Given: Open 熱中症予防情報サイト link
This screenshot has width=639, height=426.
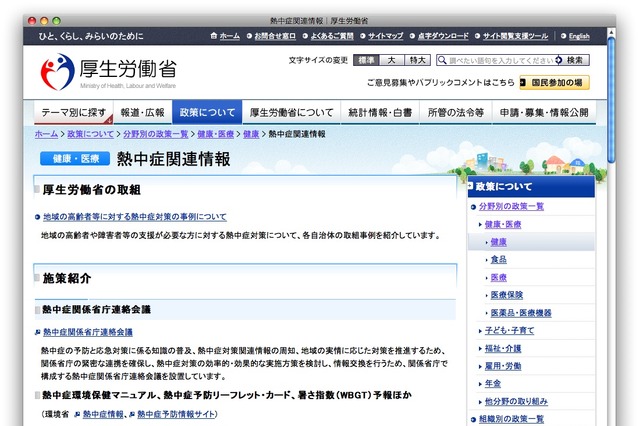Looking at the screenshot, I should (x=176, y=415).
